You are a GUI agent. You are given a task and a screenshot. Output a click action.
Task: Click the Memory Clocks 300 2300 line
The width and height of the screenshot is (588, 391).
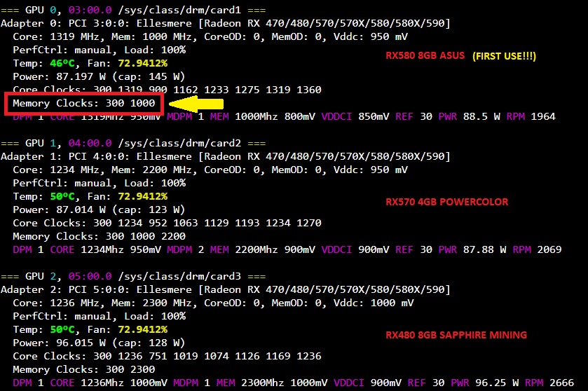[x=84, y=369]
